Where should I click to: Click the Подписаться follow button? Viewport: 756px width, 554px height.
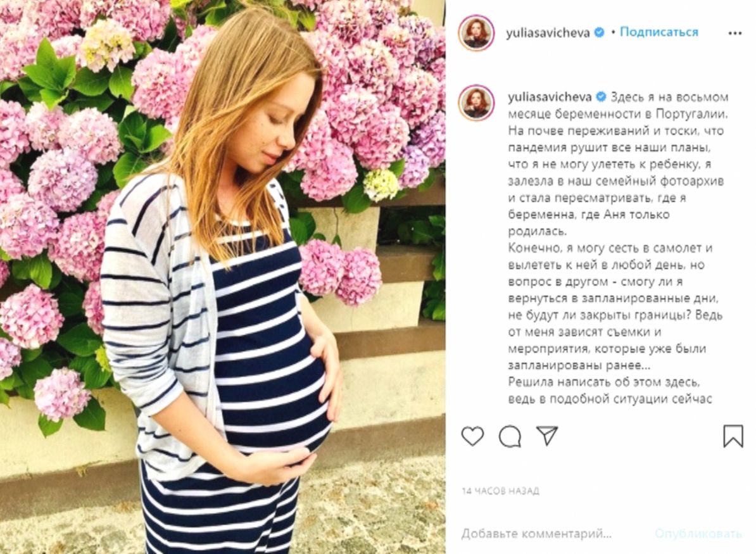[x=658, y=32]
